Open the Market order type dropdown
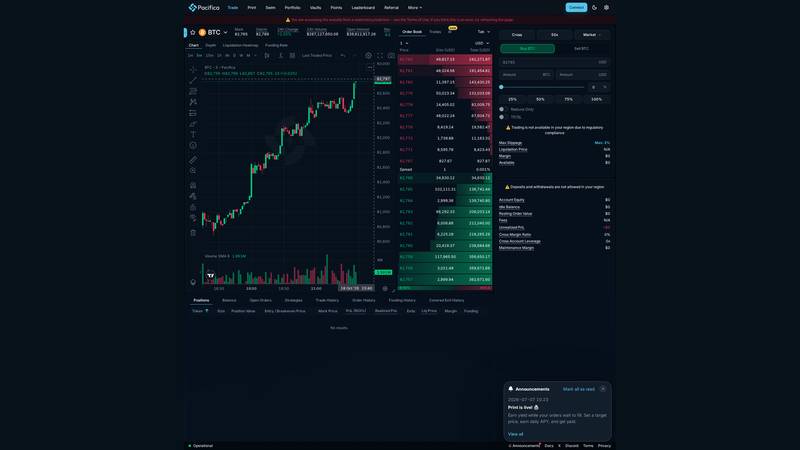This screenshot has width=800, height=450. tap(592, 35)
